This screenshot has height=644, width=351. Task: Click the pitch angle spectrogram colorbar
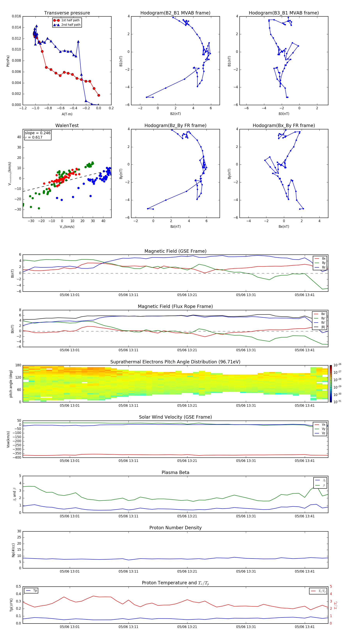tap(331, 384)
